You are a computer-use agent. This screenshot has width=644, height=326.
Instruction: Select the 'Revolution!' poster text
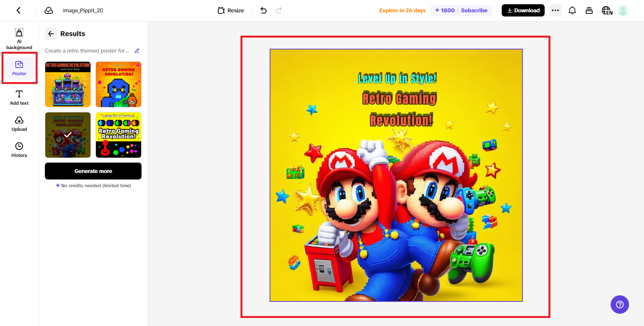point(401,120)
